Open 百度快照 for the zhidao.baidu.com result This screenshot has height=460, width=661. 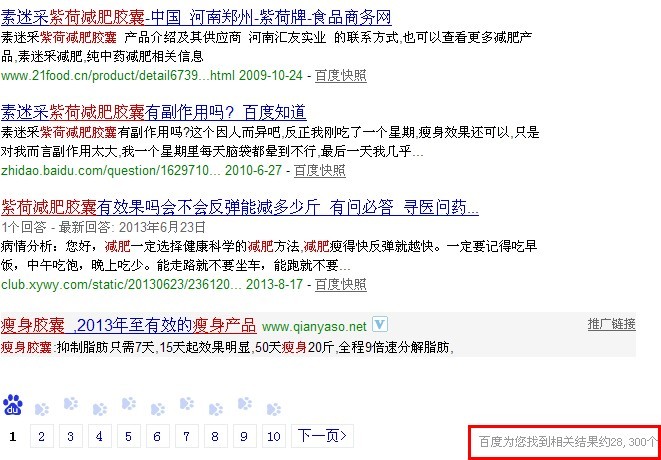(320, 171)
